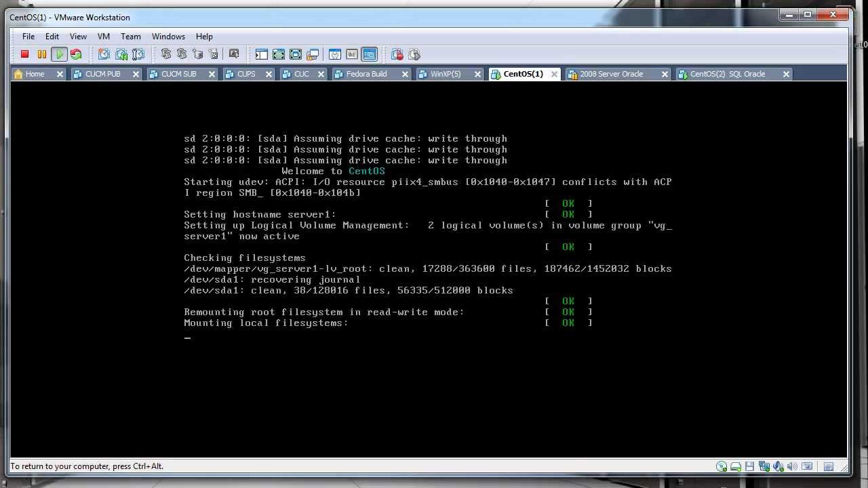
Task: Click the Revert to snapshot icon
Action: pyautogui.click(x=121, y=54)
